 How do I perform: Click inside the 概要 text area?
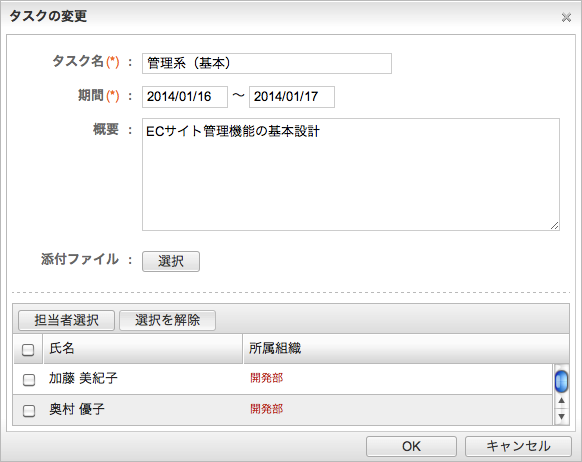(351, 174)
